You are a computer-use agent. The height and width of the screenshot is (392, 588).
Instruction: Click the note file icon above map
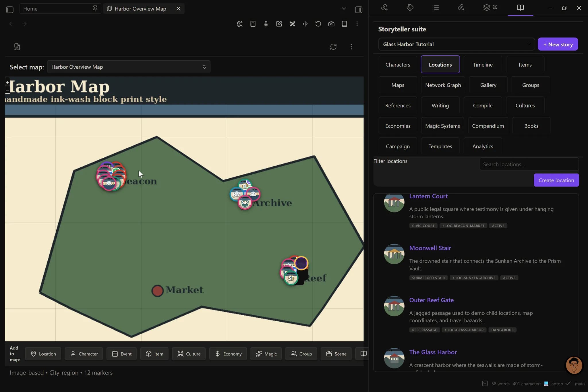pyautogui.click(x=17, y=47)
